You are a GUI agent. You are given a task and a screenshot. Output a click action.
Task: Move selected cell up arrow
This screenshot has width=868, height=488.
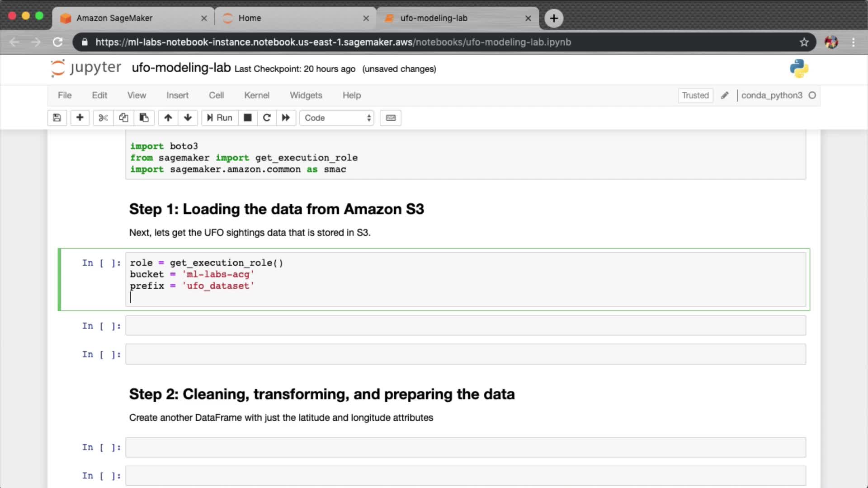[x=168, y=118]
